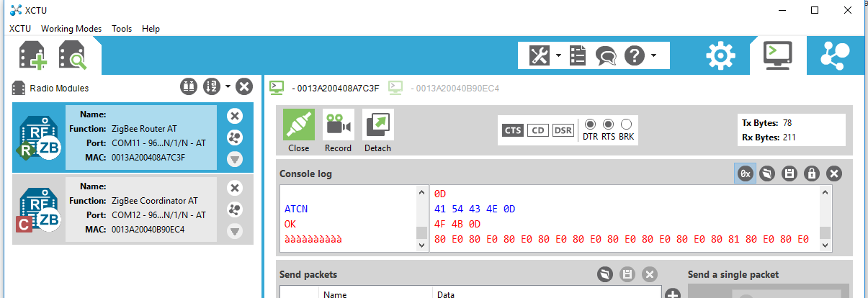Viewport: 868px width, 298px height.
Task: Expand details of ZigBee Router AT module
Action: (x=235, y=159)
